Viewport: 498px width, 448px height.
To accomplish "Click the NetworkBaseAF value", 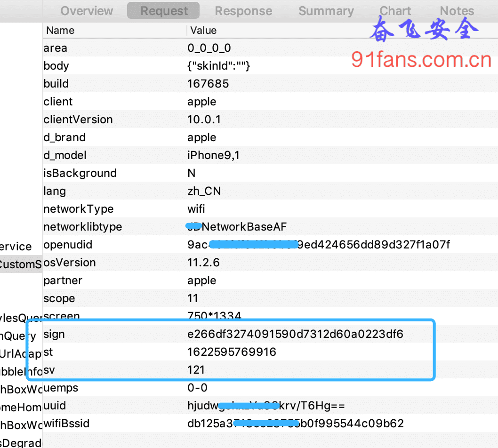I will [x=237, y=227].
